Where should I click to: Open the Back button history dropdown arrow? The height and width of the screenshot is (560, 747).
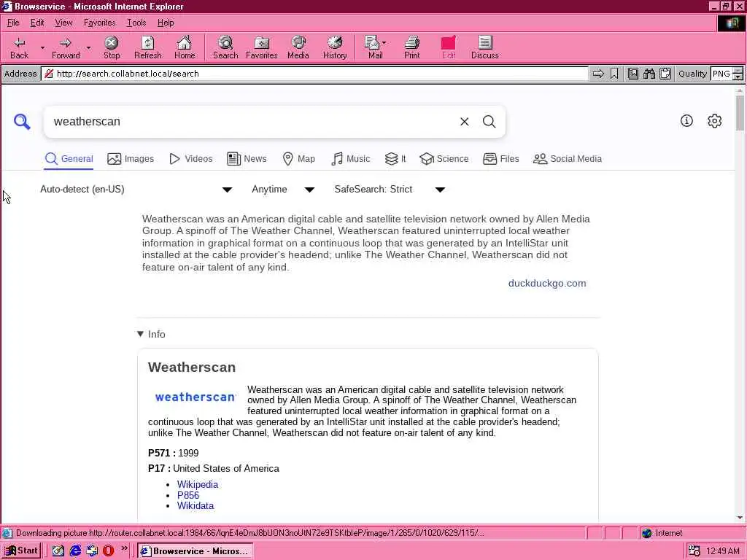42,47
